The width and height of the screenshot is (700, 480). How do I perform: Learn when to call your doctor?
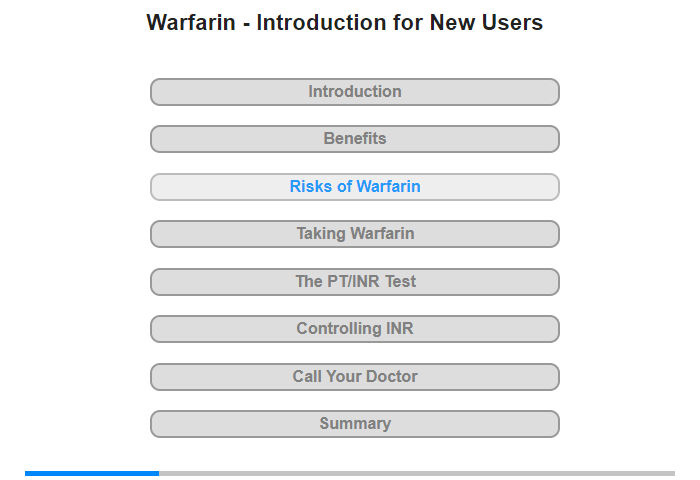355,377
